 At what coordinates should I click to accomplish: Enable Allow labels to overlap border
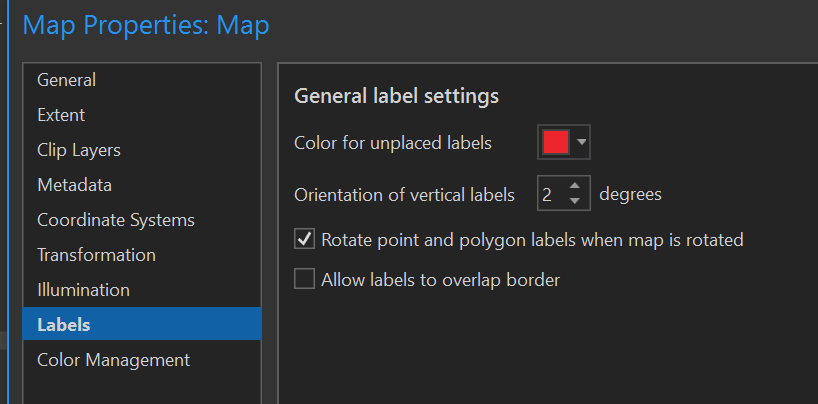[x=305, y=280]
